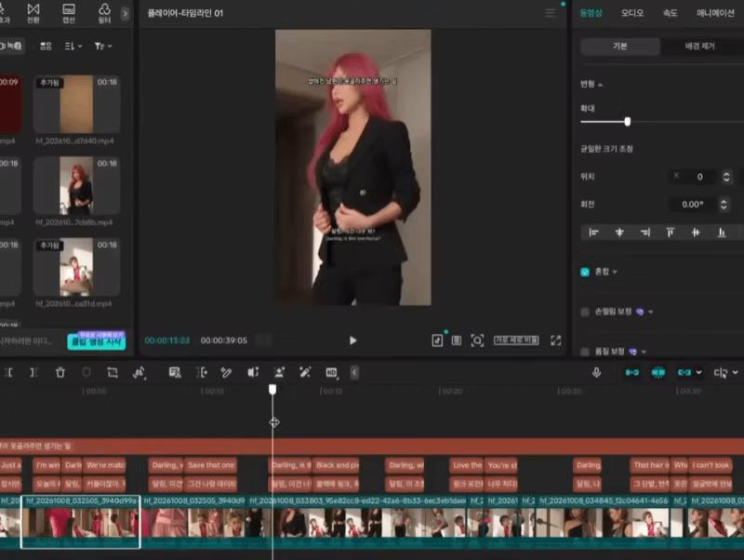Click the position X stepper arrows
Viewport: 744px width, 560px height.
pyautogui.click(x=726, y=177)
